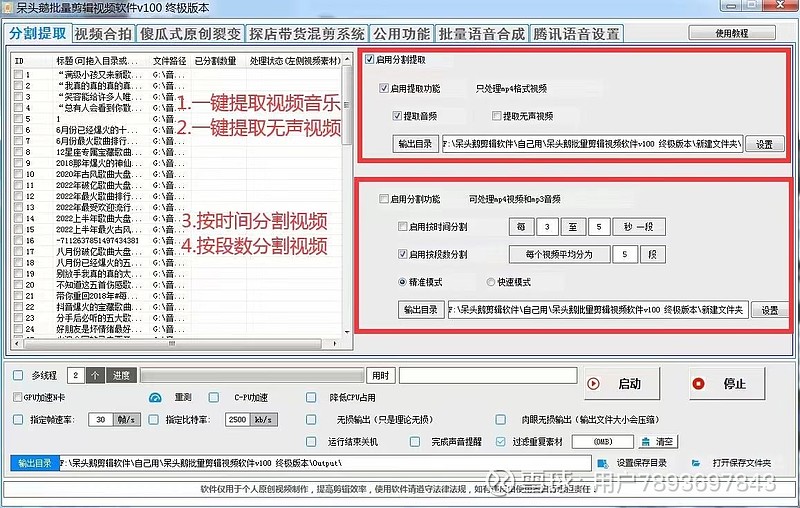This screenshot has width=800, height=508.
Task: Check the checkbox of list row 10
Action: point(18,174)
